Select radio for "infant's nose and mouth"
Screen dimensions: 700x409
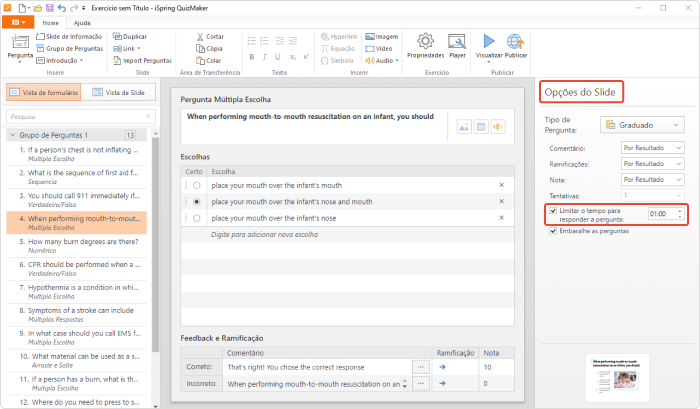196,202
